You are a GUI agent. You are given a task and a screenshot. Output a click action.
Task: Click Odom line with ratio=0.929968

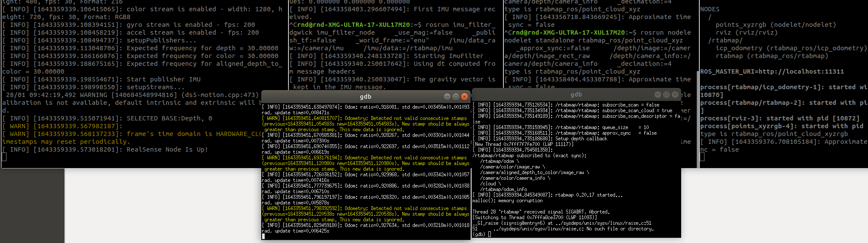[x=366, y=177]
